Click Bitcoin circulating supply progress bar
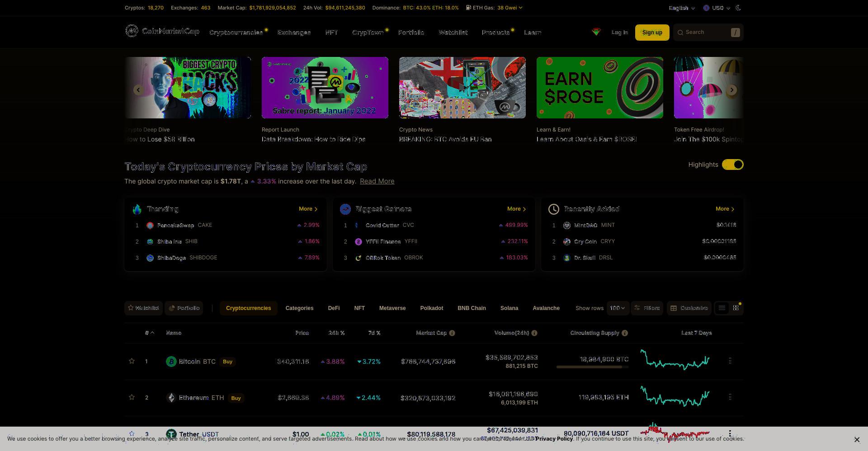The height and width of the screenshot is (451, 868). [x=592, y=367]
